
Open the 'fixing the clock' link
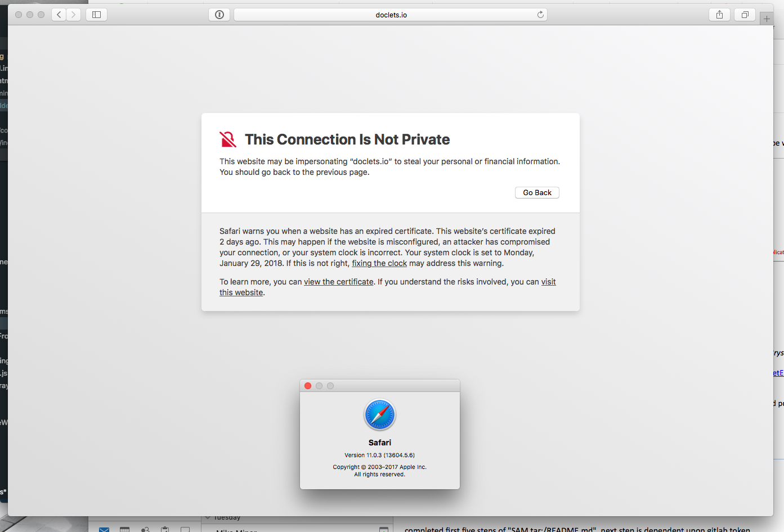tap(379, 263)
